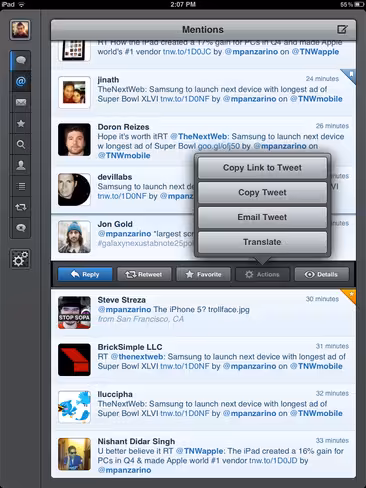
Task: Compose a new tweet
Action: (342, 29)
